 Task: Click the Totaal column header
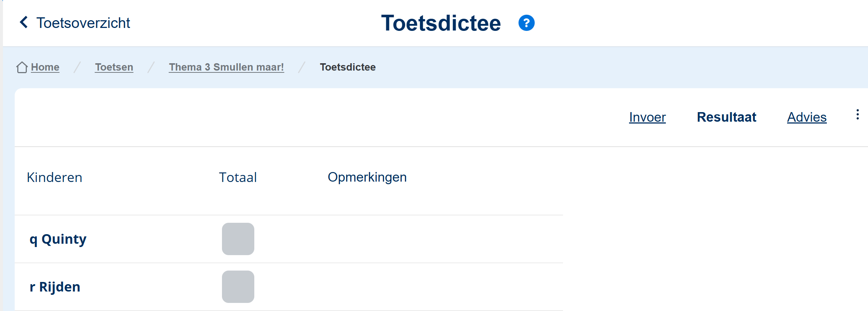[238, 178]
